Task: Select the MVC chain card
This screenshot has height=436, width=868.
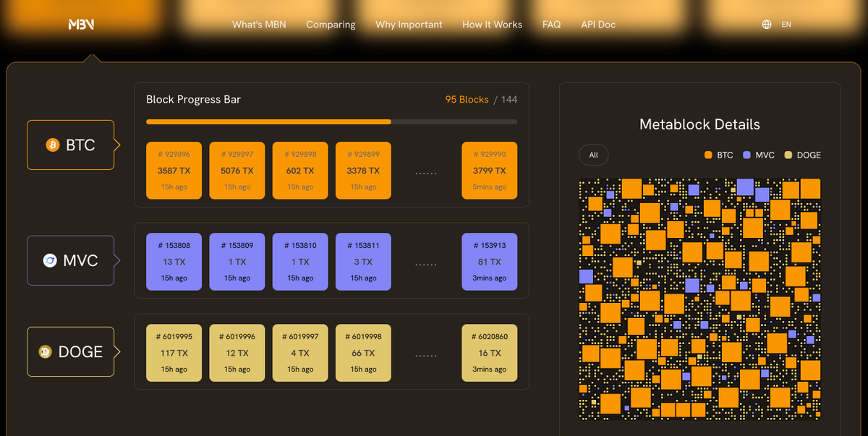Action: point(71,260)
